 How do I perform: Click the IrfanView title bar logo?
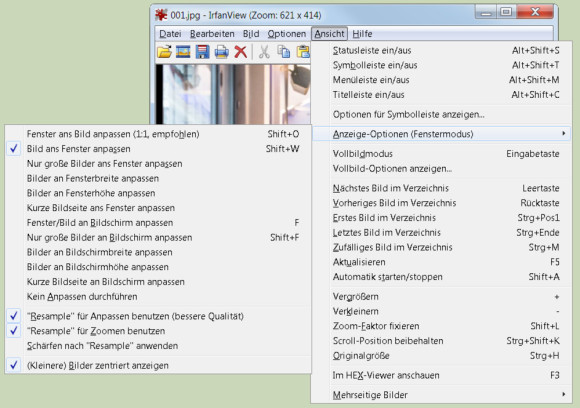161,15
